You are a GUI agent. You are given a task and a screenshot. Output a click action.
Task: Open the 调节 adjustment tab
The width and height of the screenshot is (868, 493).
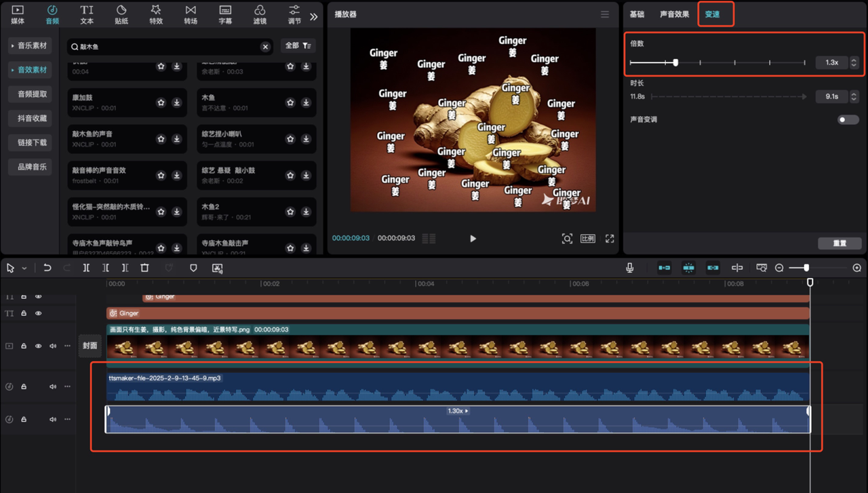coord(294,14)
